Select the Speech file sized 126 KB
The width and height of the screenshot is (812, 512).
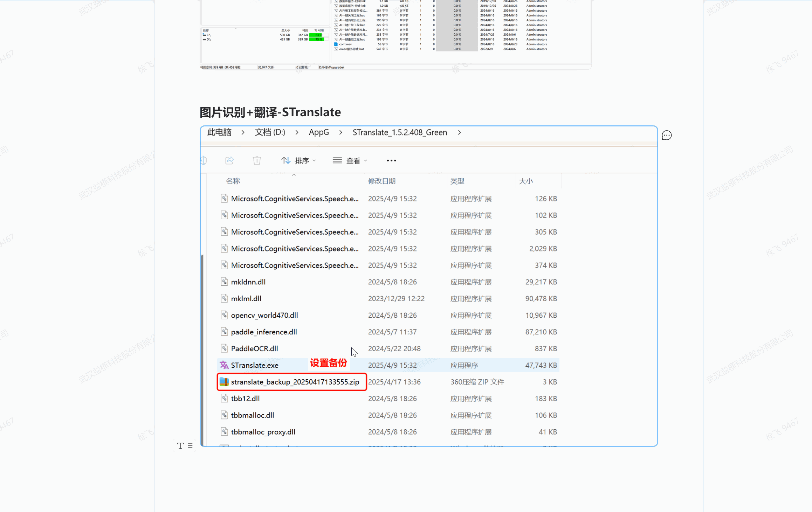coord(388,199)
